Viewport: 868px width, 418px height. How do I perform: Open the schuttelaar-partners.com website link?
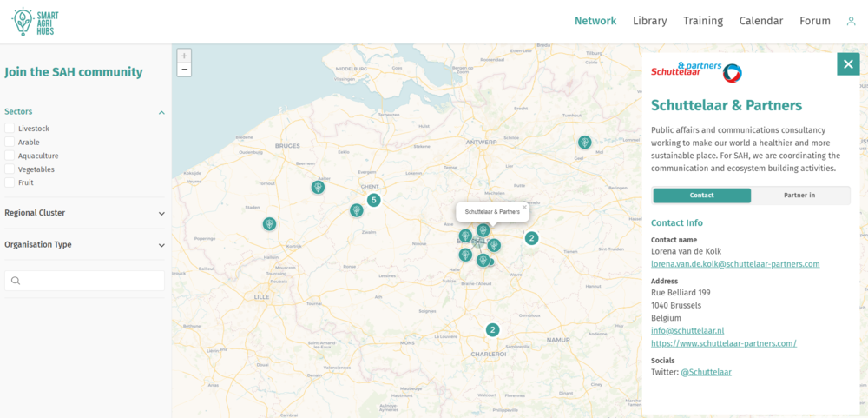click(x=724, y=343)
